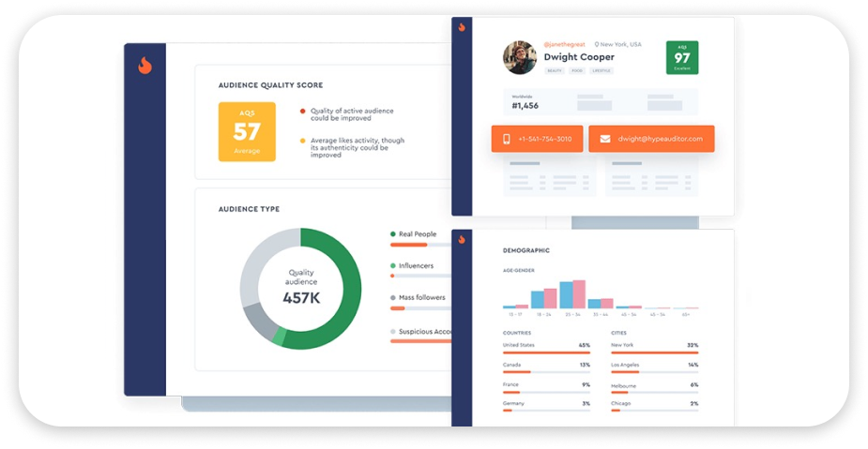
Task: Click the New York 32% progress bar
Action: tap(654, 353)
